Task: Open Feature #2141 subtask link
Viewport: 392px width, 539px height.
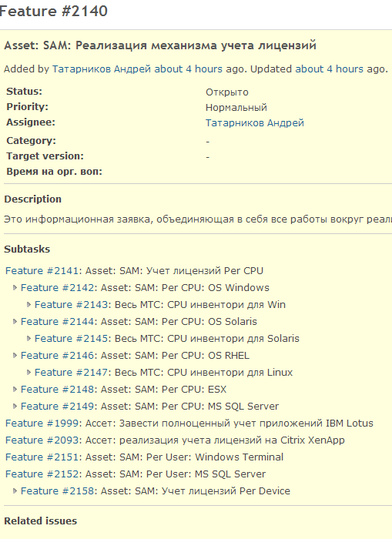Action: tap(42, 271)
